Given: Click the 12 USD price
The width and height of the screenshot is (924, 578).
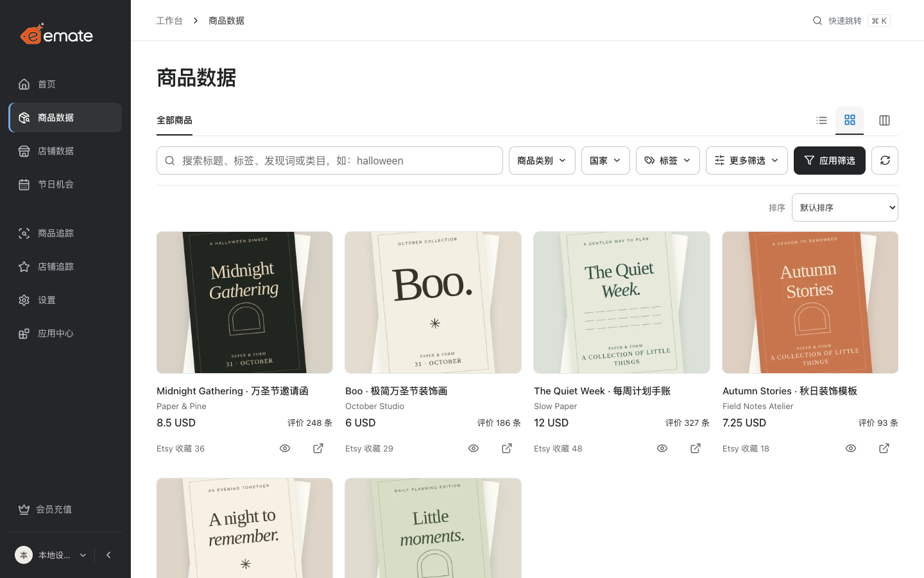Looking at the screenshot, I should coord(551,423).
